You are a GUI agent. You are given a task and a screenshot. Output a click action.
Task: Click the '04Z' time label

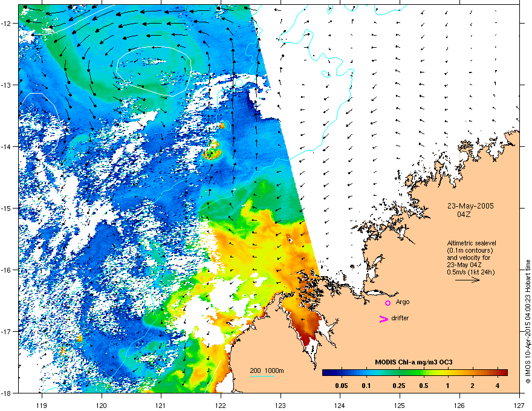[464, 215]
